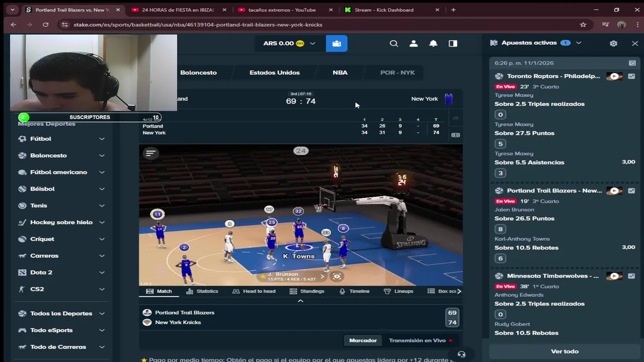Select the Marcador toggle option
The width and height of the screenshot is (644, 362).
(363, 340)
